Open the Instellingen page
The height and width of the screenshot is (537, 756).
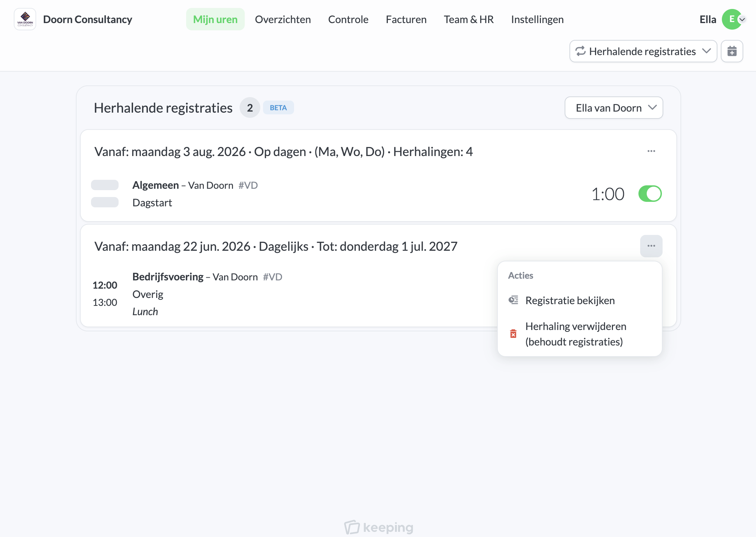(x=537, y=19)
